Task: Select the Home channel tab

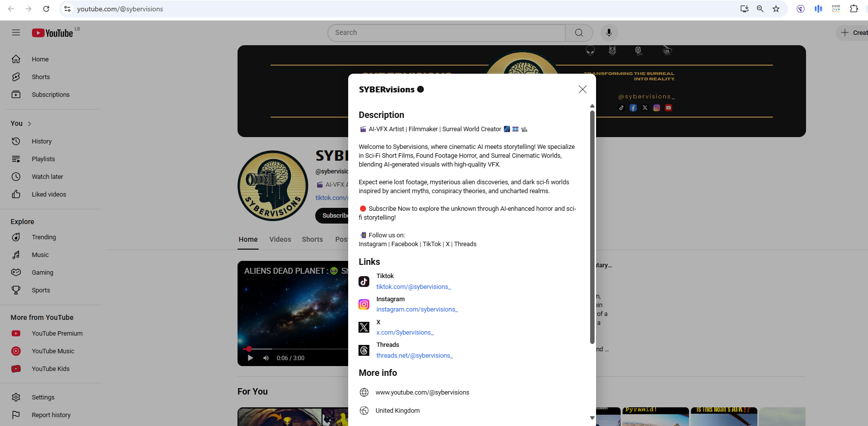Action: pos(248,239)
